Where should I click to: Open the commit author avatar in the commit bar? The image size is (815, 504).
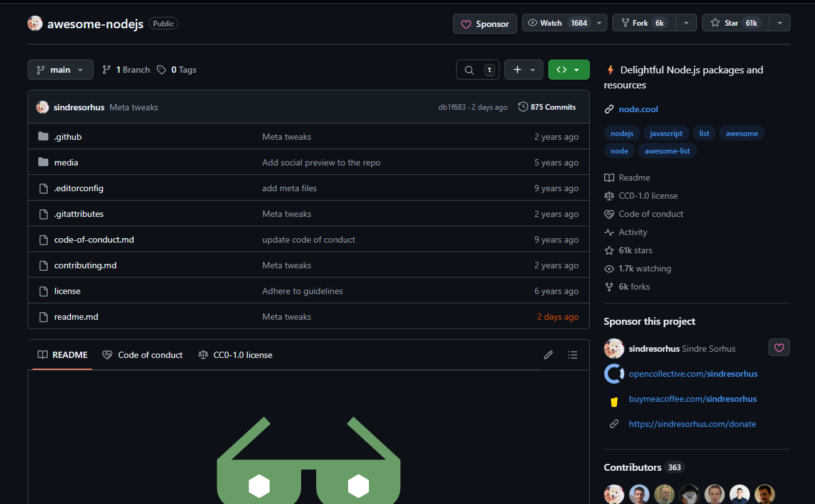[x=43, y=107]
